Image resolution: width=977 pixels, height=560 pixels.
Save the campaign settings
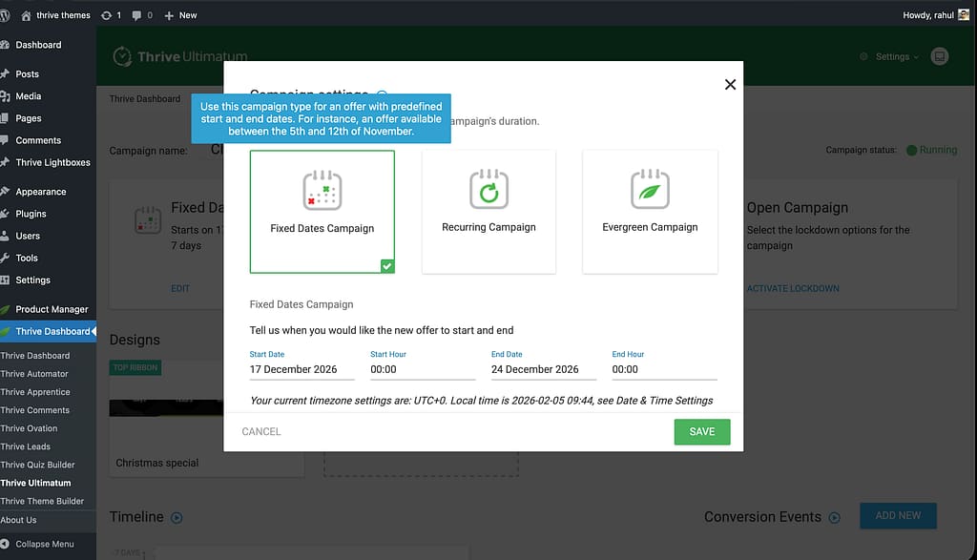(x=701, y=431)
